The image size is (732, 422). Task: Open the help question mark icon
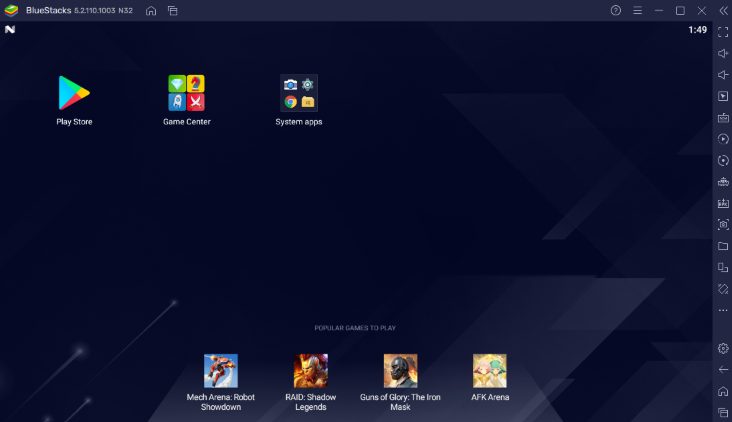[x=616, y=10]
